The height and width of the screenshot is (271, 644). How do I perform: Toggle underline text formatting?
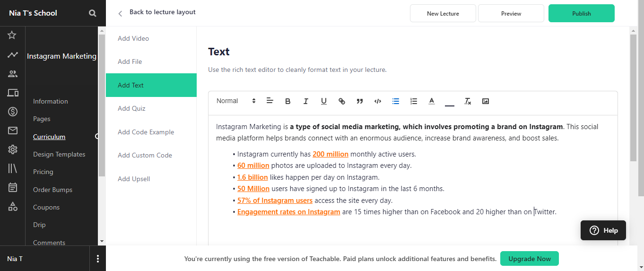(324, 101)
